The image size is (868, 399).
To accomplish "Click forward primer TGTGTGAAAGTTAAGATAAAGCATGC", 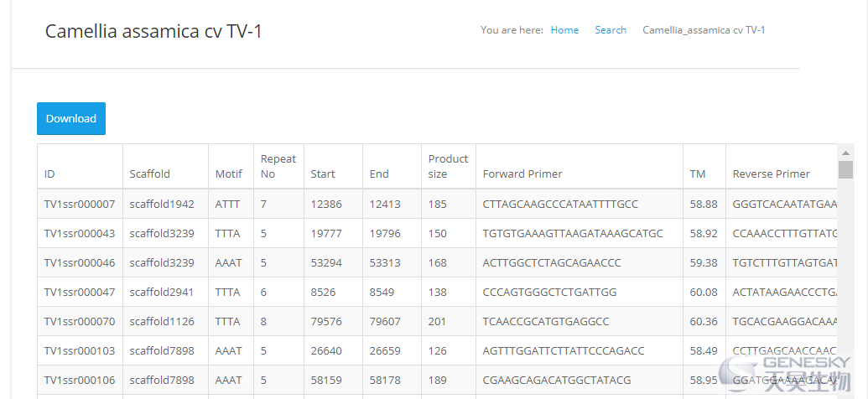I will pyautogui.click(x=573, y=234).
